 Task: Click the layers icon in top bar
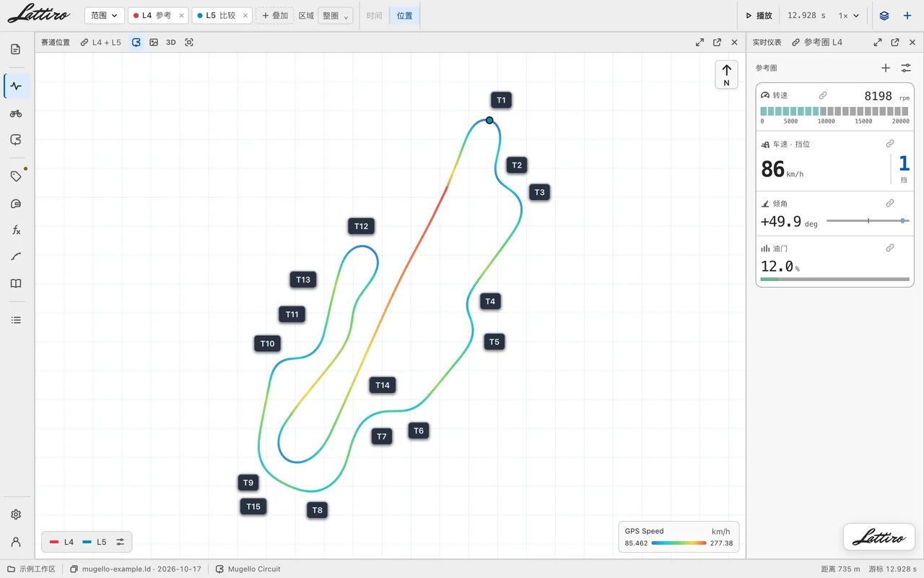884,15
